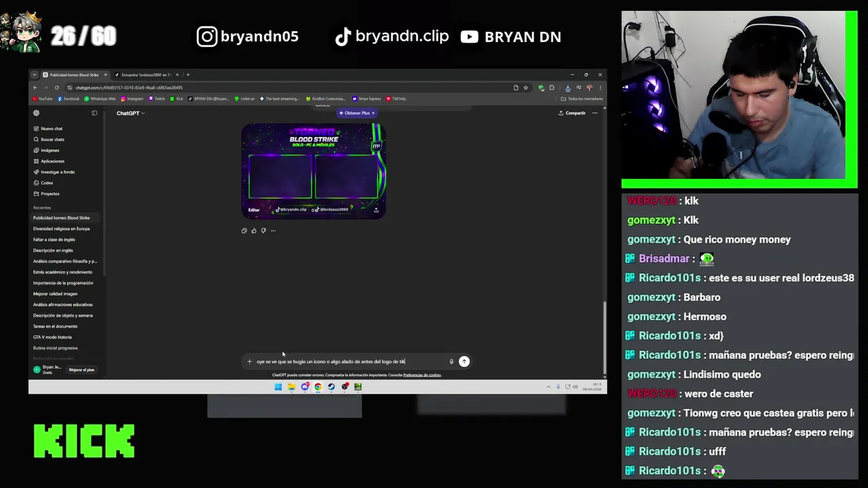Click the Mejorar el plan button
868x488 pixels.
coord(81,370)
